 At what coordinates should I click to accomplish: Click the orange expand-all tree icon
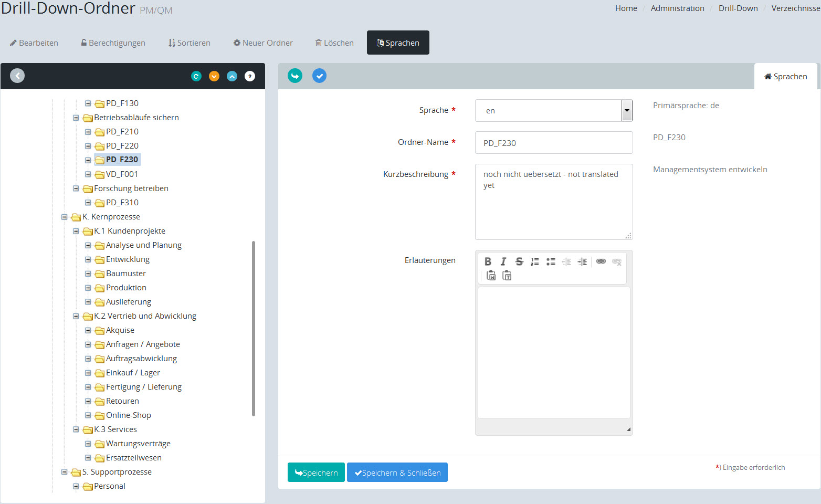coord(214,76)
